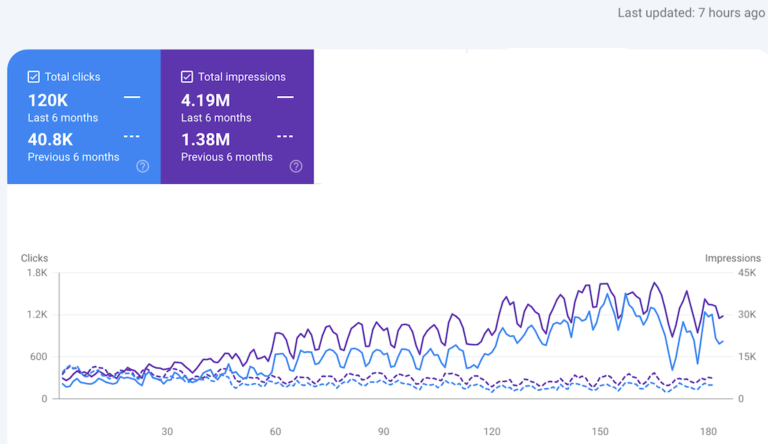Click day 60 on the x-axis
The width and height of the screenshot is (768, 444).
coord(275,432)
